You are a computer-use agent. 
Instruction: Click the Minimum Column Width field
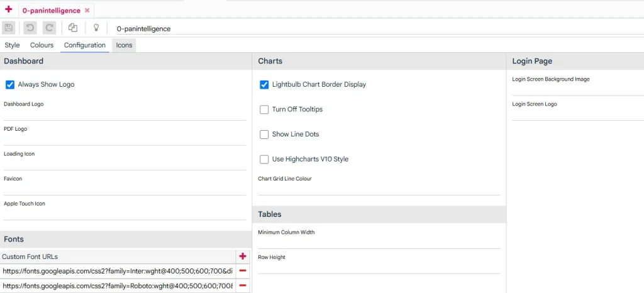[379, 243]
